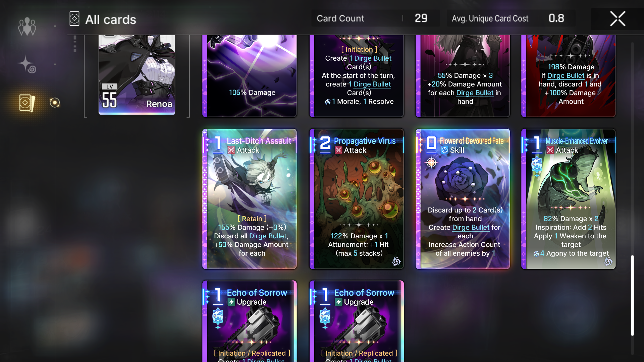644x362 pixels.
Task: Click the Dirge Bullet link on Last-Ditch Assault
Action: (x=268, y=236)
